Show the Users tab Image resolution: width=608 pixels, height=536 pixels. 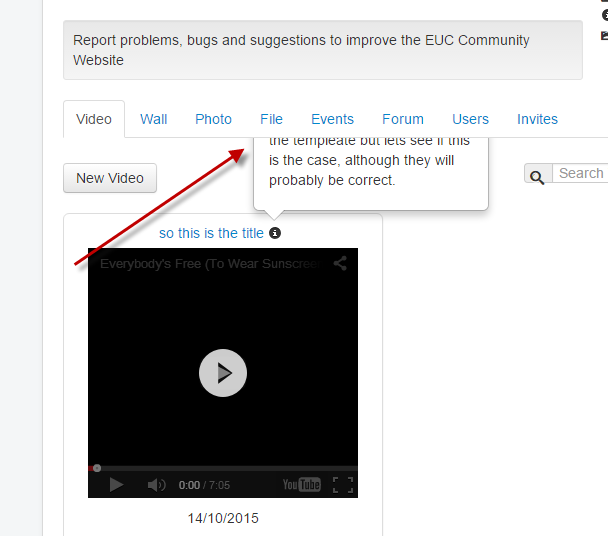470,119
